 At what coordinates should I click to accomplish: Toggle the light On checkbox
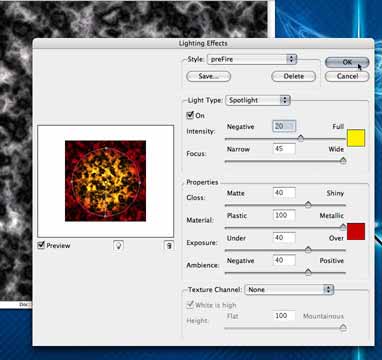click(x=190, y=115)
